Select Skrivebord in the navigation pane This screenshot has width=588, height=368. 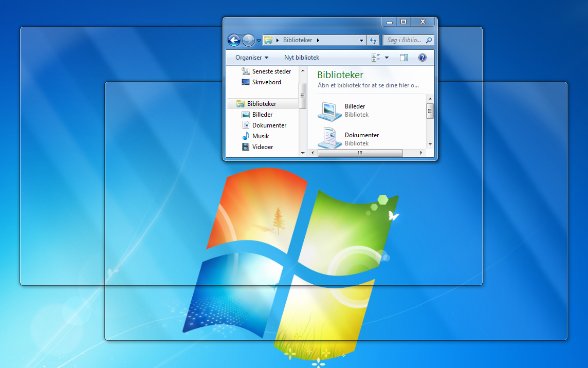pyautogui.click(x=267, y=82)
